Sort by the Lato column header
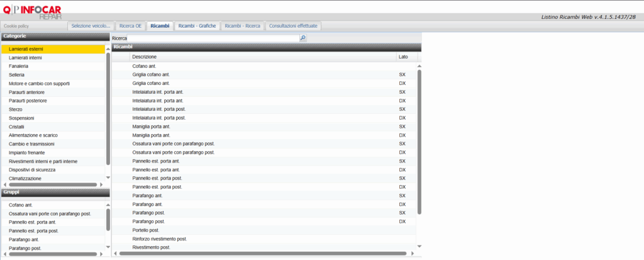Image resolution: width=644 pixels, height=260 pixels. tap(407, 57)
